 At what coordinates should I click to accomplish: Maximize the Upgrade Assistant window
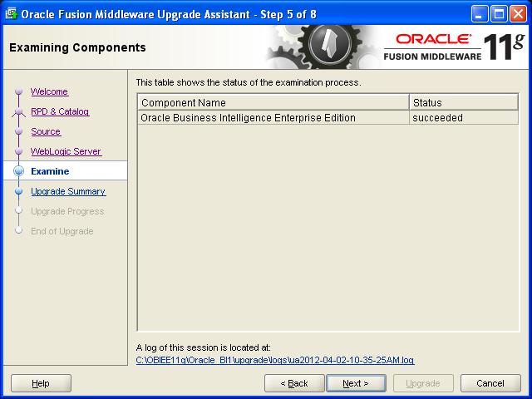click(x=499, y=14)
